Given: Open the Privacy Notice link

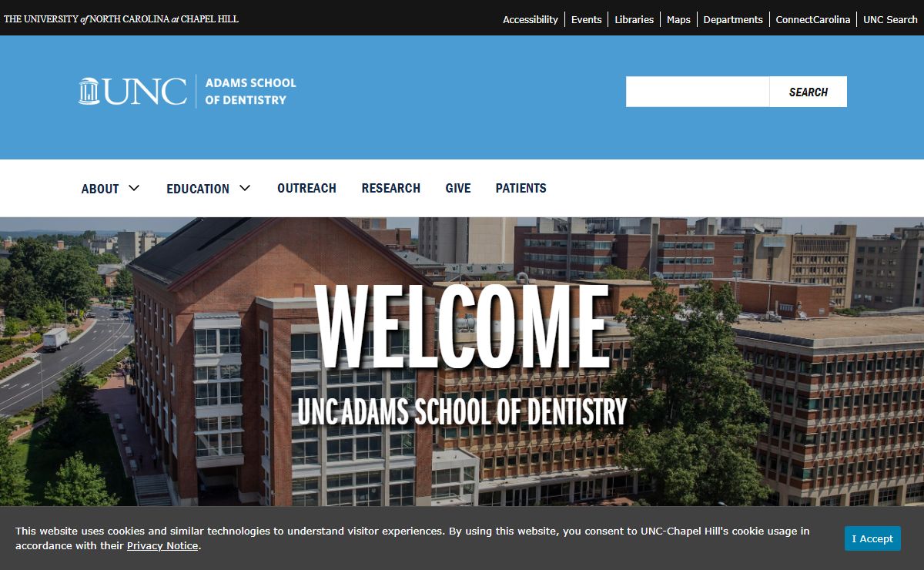Looking at the screenshot, I should pyautogui.click(x=162, y=546).
